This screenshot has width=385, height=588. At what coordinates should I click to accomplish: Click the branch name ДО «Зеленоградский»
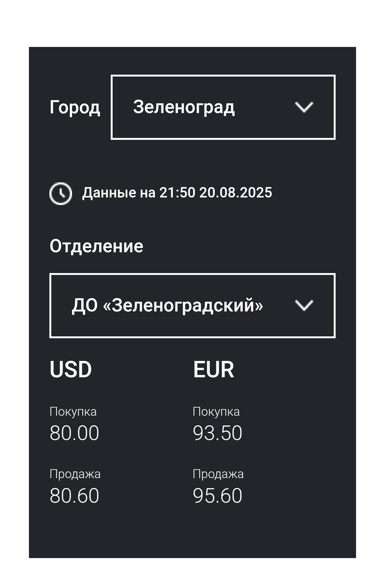coord(167,305)
